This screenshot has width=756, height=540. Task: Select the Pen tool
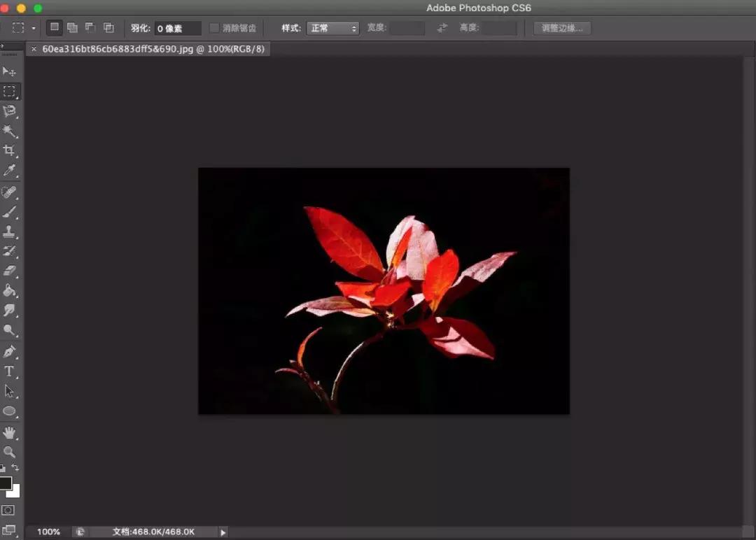coord(9,351)
